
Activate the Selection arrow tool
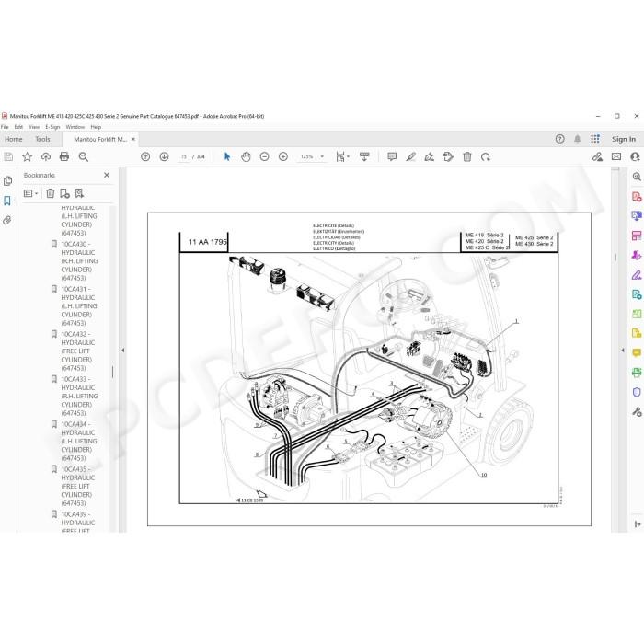(227, 156)
